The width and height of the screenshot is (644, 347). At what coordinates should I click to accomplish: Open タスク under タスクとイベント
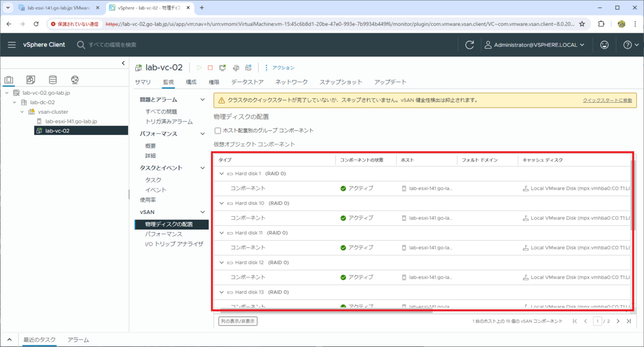coord(153,180)
